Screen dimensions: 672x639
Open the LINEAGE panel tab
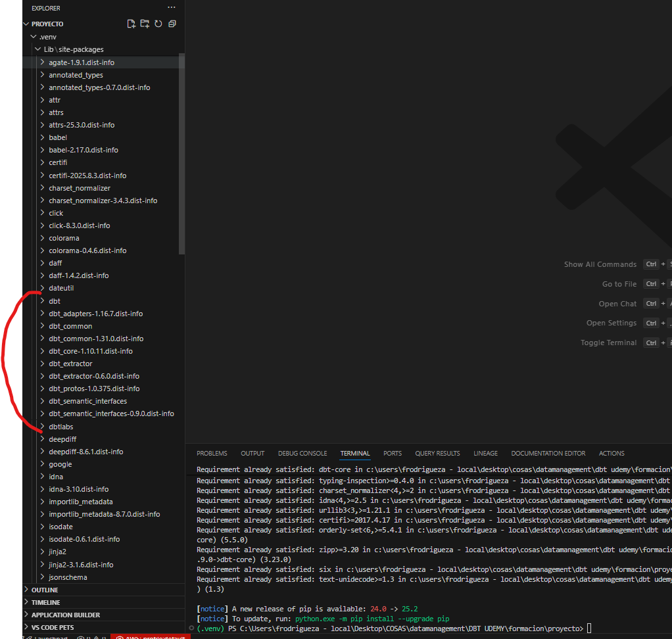(485, 454)
